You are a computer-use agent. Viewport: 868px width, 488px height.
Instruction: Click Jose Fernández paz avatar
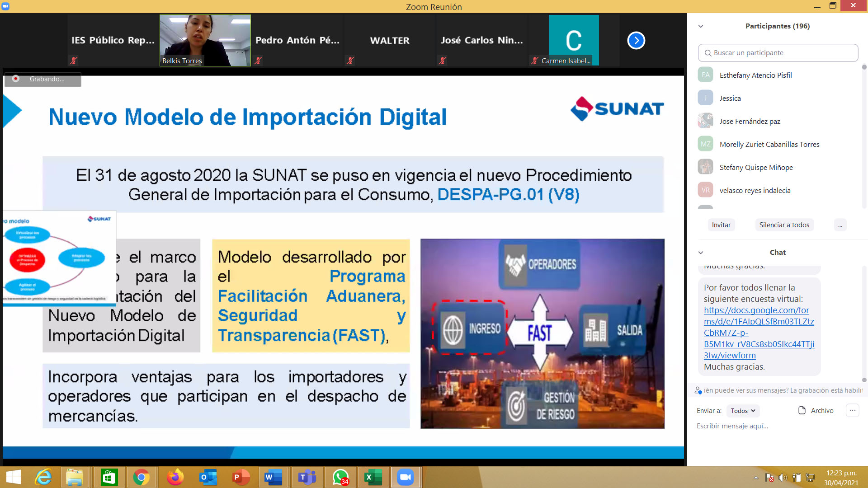tap(705, 121)
